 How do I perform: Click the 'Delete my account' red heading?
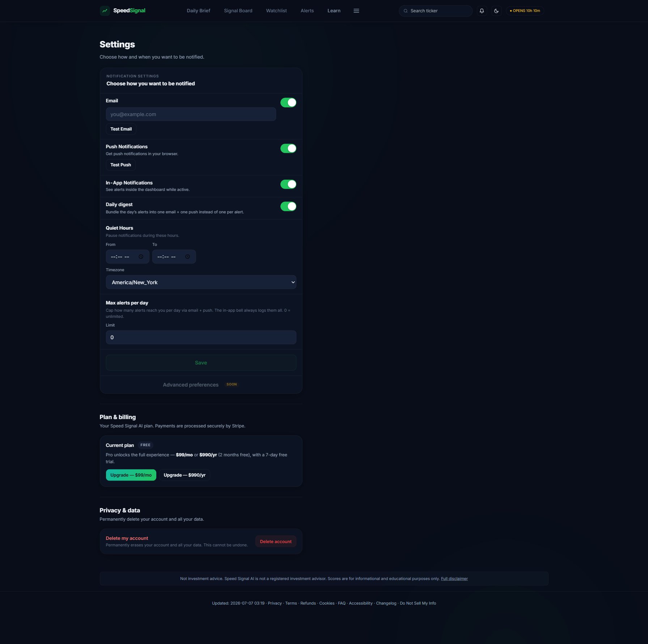(127, 538)
